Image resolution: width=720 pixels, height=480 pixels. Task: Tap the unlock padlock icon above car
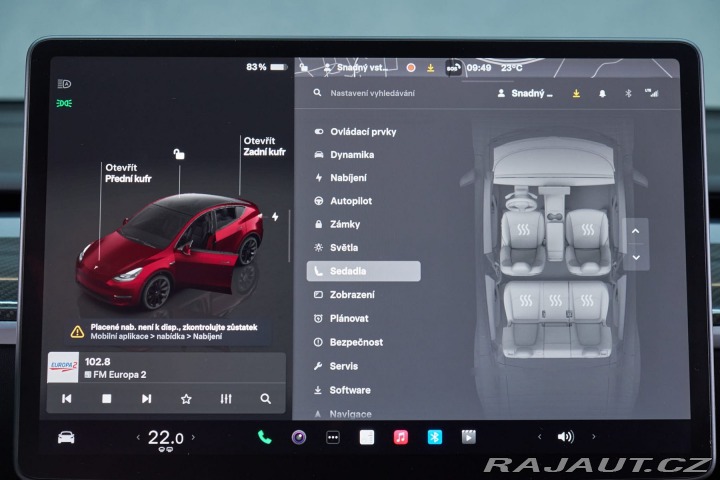click(179, 154)
